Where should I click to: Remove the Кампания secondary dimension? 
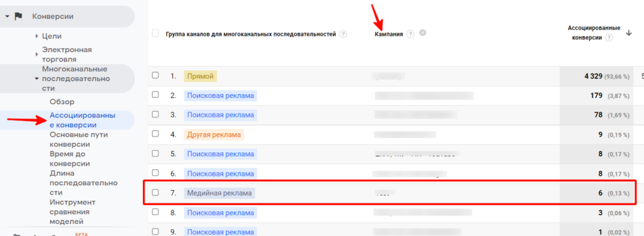[x=422, y=33]
